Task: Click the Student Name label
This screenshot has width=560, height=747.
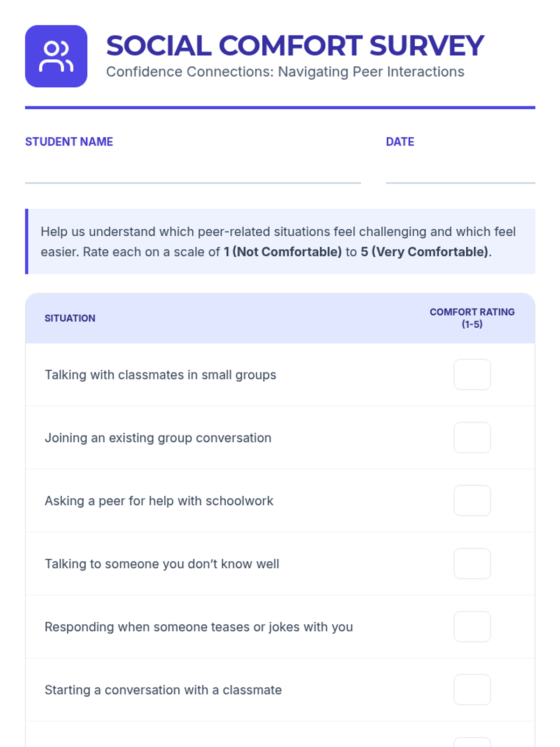Action: [69, 142]
